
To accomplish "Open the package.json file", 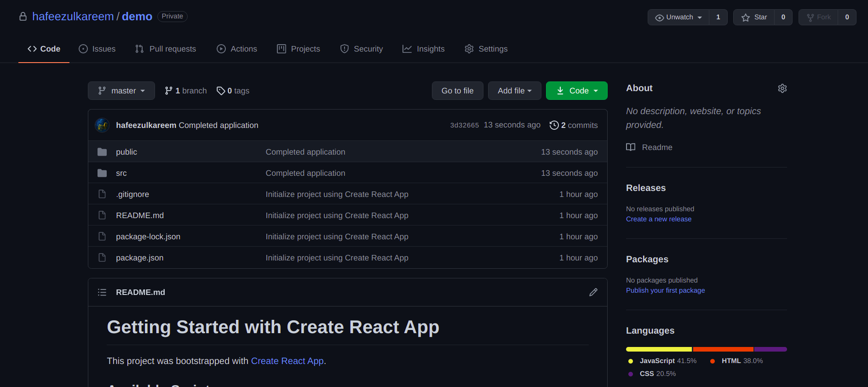I will coord(140,258).
